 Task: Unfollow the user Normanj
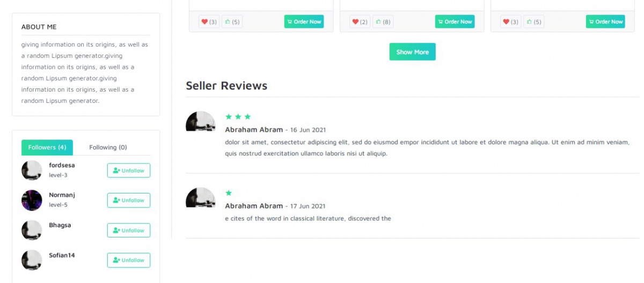point(129,200)
